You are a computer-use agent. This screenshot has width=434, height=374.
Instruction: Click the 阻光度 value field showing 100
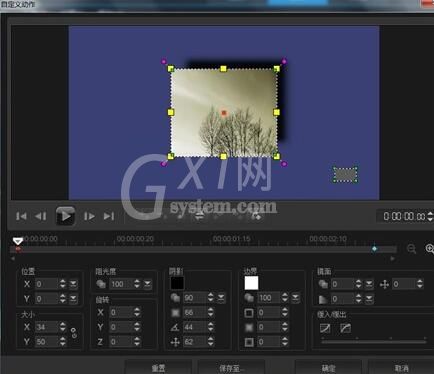tap(121, 284)
